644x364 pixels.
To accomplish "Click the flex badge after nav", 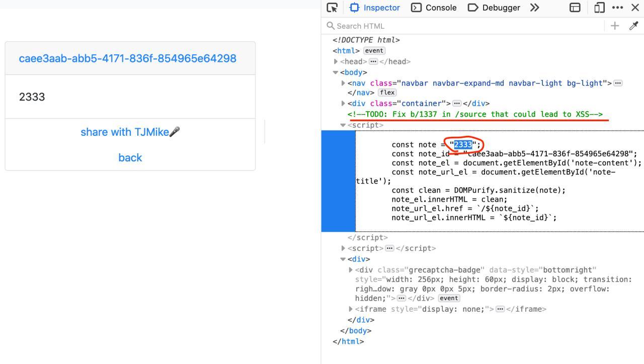I will [387, 93].
